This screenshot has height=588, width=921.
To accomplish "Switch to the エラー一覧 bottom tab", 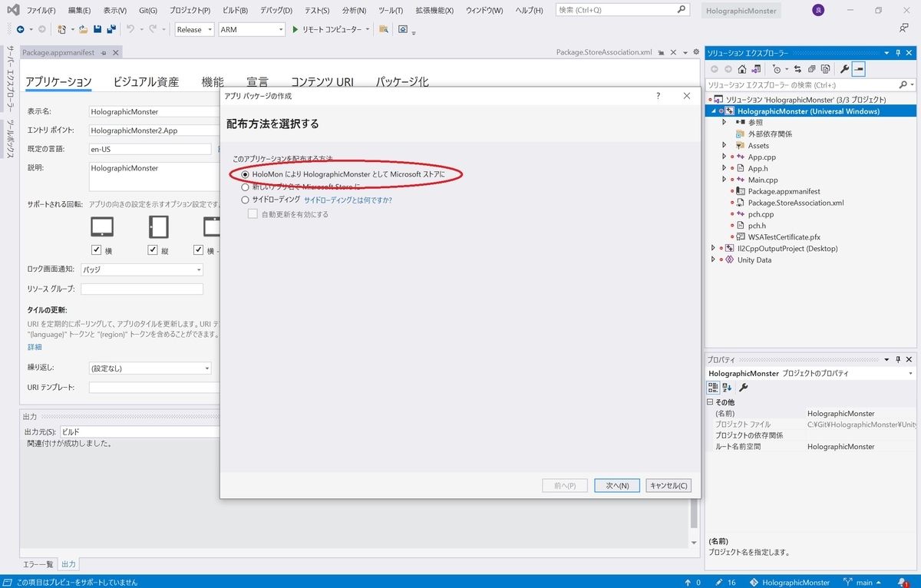I will (x=38, y=563).
